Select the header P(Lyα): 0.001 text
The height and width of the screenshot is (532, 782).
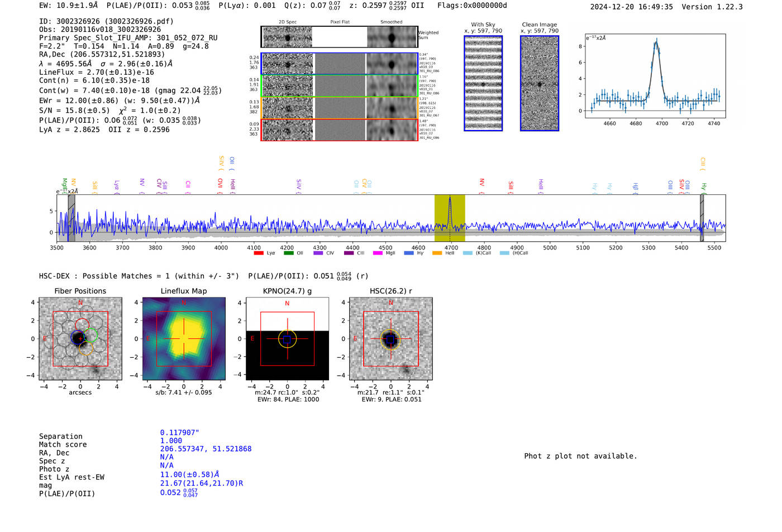pyautogui.click(x=247, y=5)
